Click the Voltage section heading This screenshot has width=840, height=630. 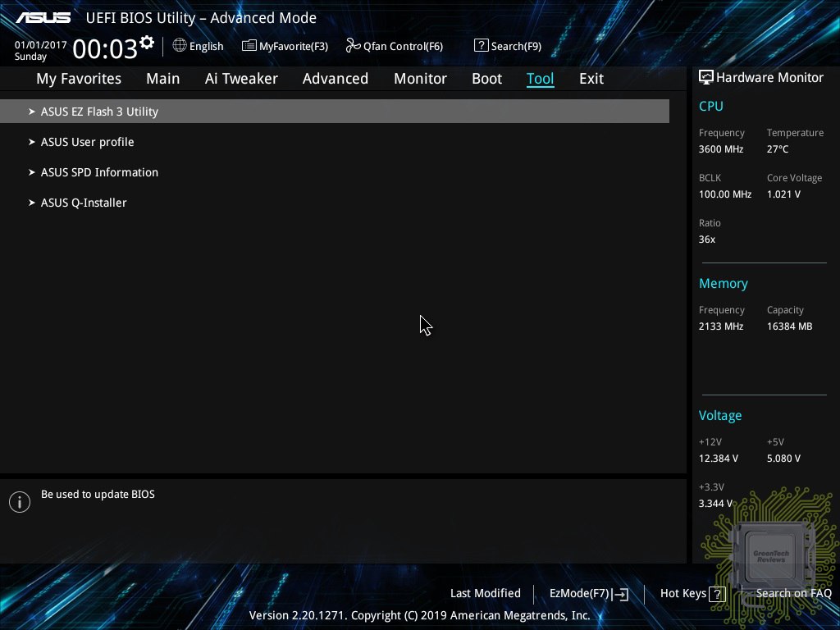(720, 415)
